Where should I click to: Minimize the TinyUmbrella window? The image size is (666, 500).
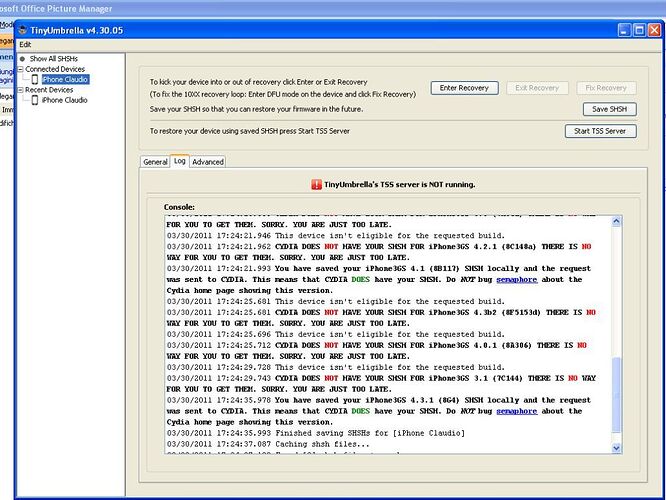pyautogui.click(x=624, y=30)
